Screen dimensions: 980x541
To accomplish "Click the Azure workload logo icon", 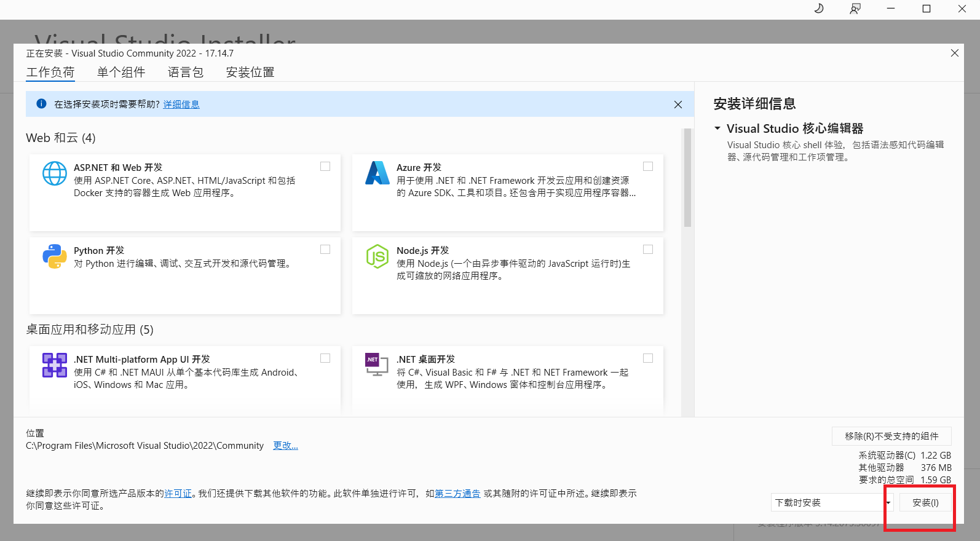I will point(377,173).
